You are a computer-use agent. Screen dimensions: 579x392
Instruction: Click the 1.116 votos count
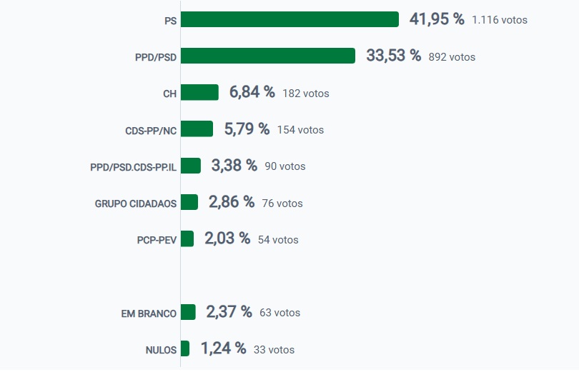click(500, 20)
